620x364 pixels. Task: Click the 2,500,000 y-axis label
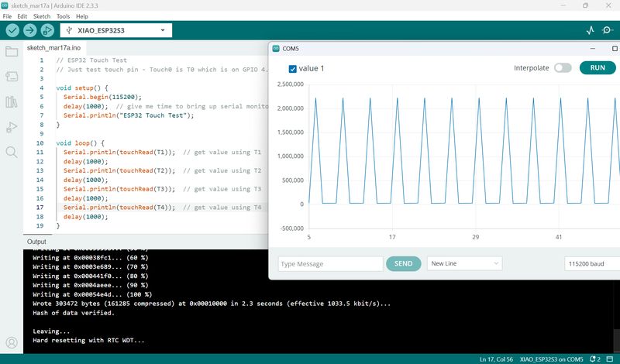(x=290, y=84)
